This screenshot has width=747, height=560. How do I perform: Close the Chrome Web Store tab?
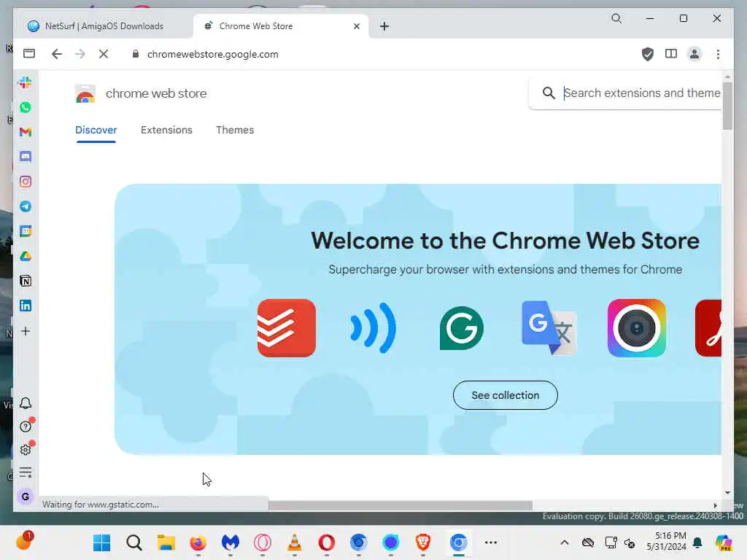[356, 26]
